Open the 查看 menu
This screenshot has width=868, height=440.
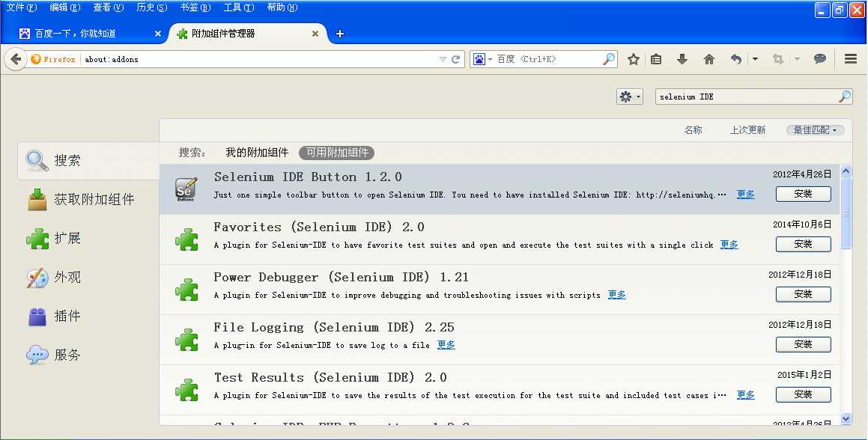click(x=109, y=7)
